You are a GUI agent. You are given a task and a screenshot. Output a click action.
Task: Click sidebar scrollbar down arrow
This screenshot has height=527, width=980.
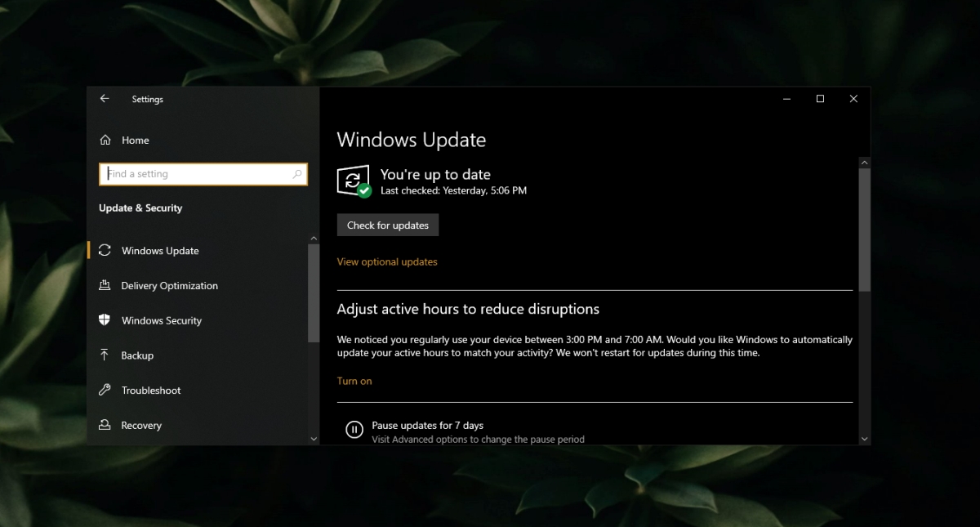point(314,439)
